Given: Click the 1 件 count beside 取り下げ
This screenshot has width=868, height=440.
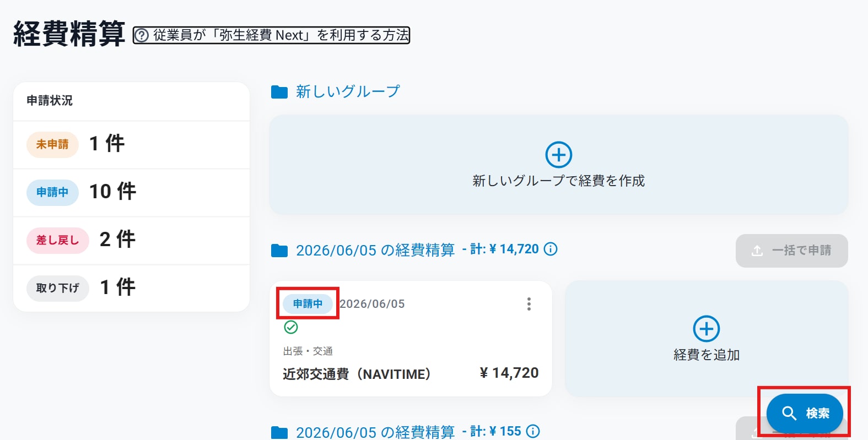Looking at the screenshot, I should pyautogui.click(x=117, y=287).
